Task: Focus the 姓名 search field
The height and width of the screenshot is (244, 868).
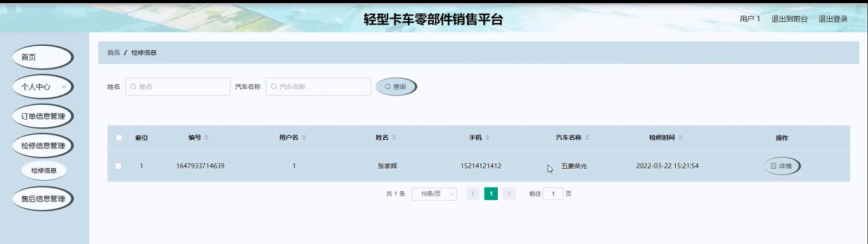Action: (178, 87)
